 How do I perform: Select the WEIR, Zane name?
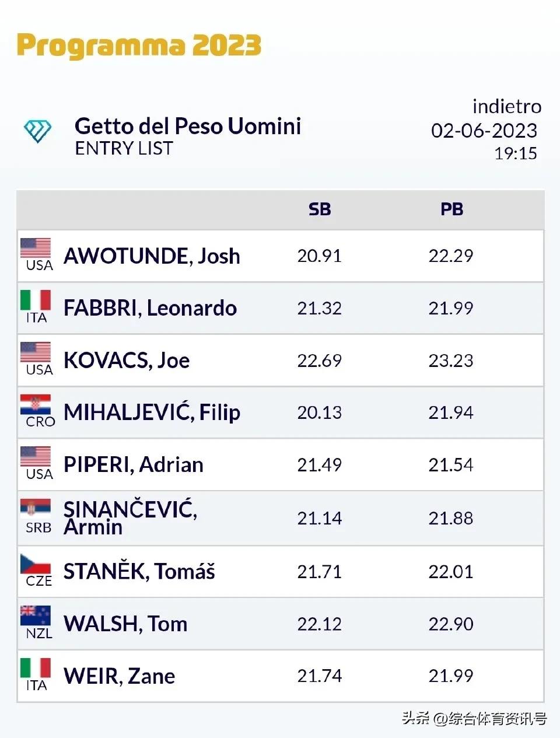coord(119,676)
